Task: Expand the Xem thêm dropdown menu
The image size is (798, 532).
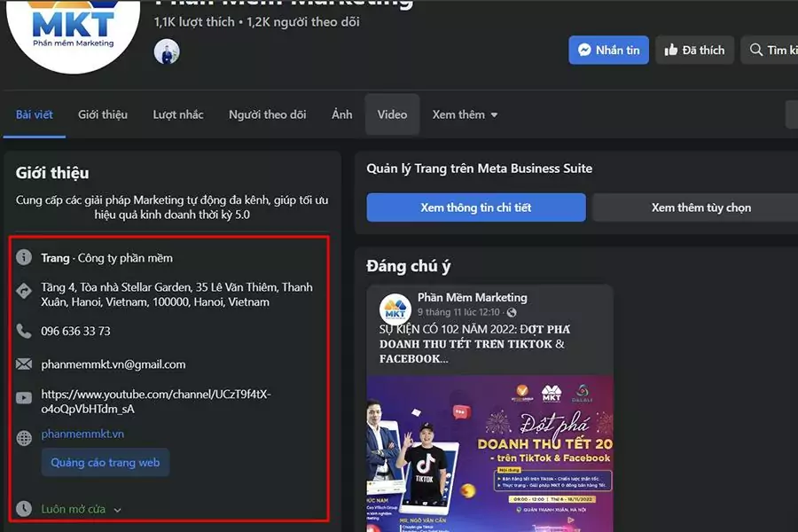Action: click(x=465, y=114)
